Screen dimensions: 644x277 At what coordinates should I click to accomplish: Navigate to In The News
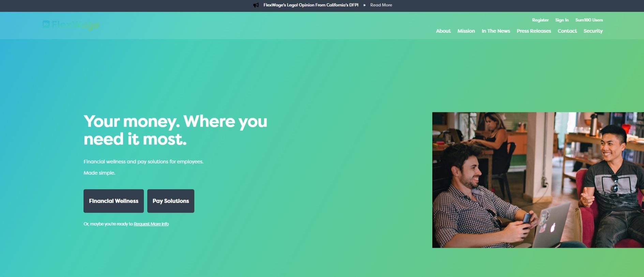[496, 31]
